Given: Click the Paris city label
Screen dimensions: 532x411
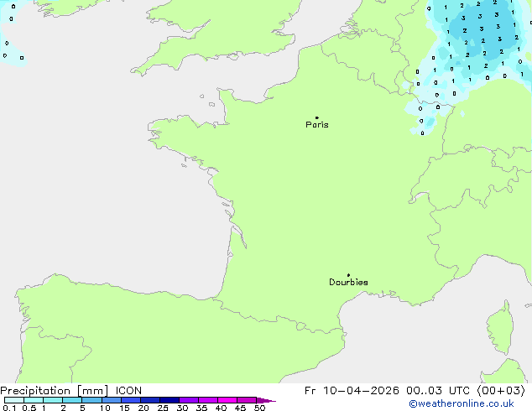Looking at the screenshot, I should [x=317, y=125].
